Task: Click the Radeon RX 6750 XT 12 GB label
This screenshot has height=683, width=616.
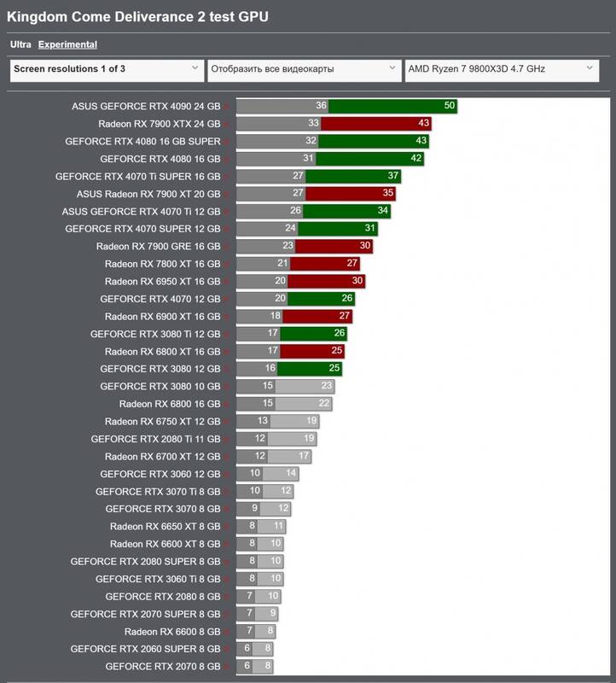Action: 162,422
